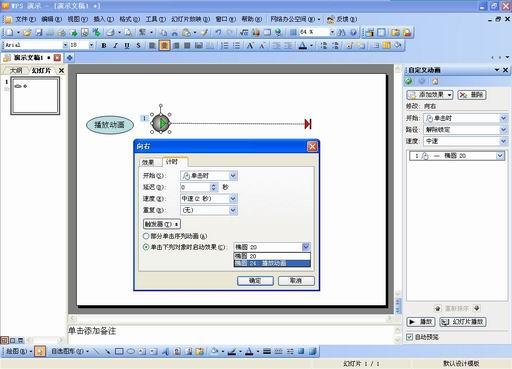The width and height of the screenshot is (512, 369).
Task: Click the 确定 button
Action: pyautogui.click(x=255, y=281)
